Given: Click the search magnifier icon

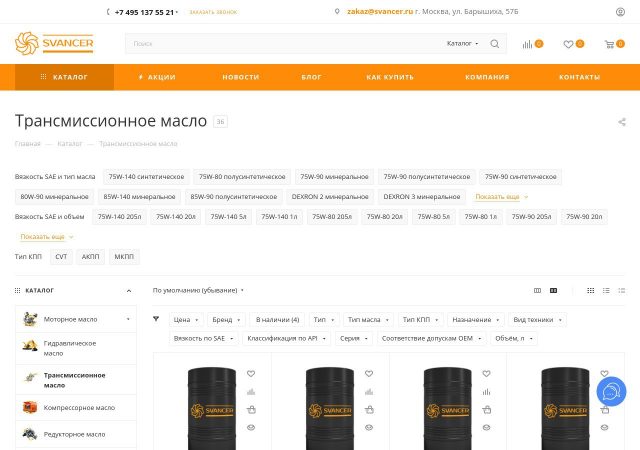Looking at the screenshot, I should 496,44.
